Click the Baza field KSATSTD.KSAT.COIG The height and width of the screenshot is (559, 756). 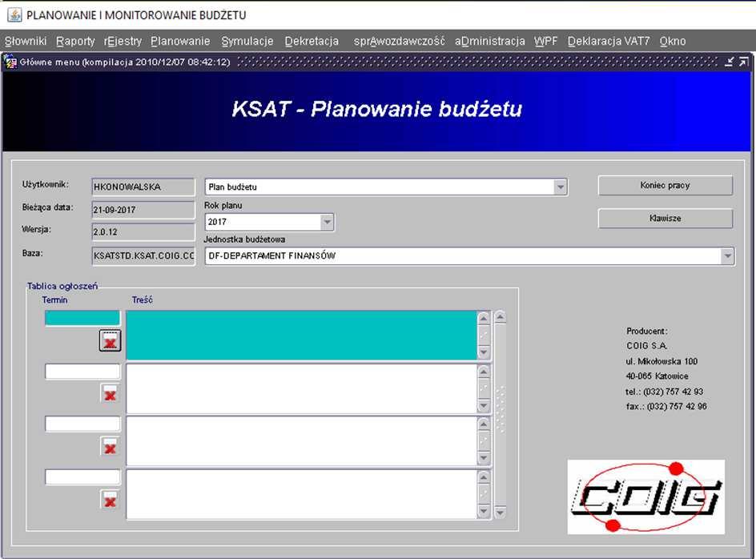tap(143, 255)
